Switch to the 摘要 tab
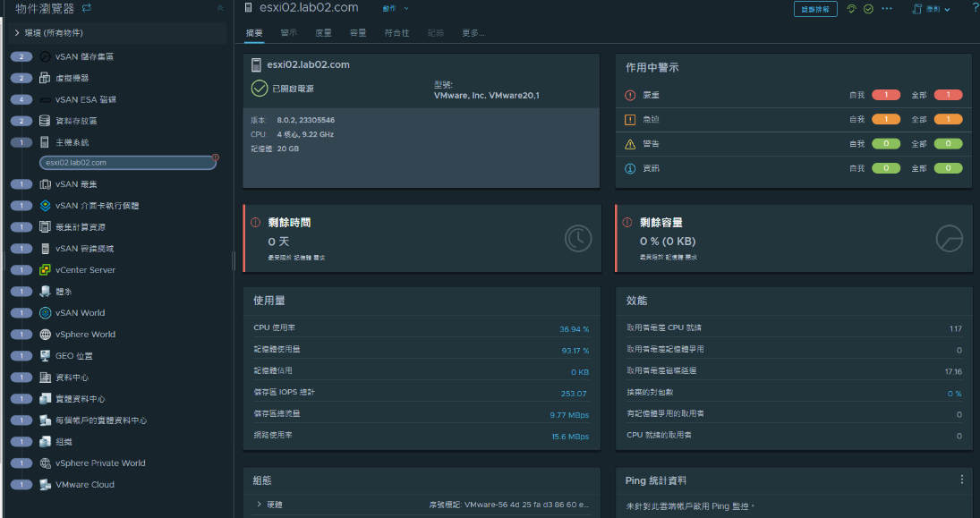 pyautogui.click(x=254, y=33)
